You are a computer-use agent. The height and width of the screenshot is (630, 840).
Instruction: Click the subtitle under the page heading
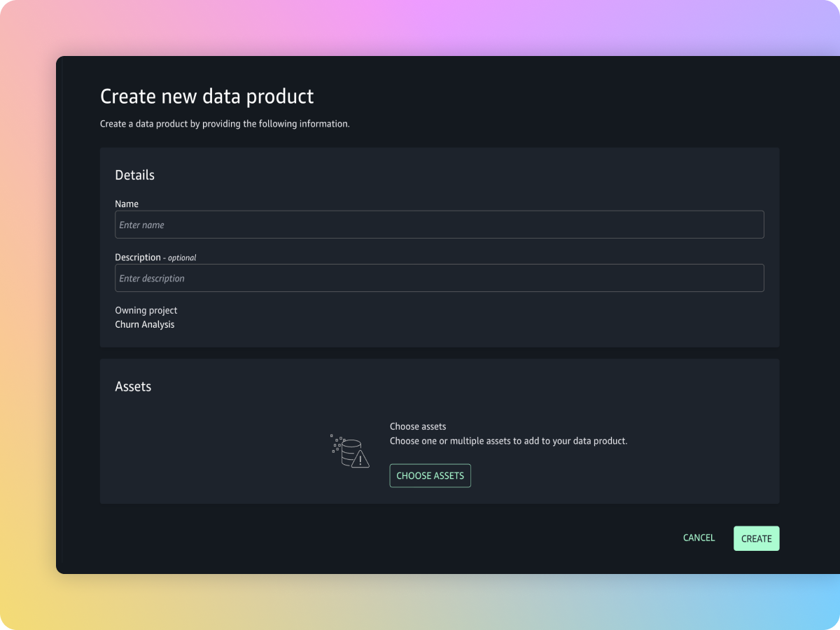[224, 124]
